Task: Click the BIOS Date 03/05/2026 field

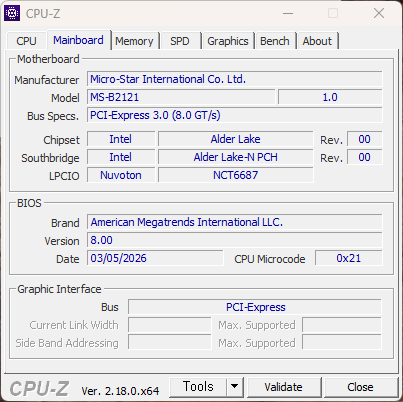Action: pos(155,258)
